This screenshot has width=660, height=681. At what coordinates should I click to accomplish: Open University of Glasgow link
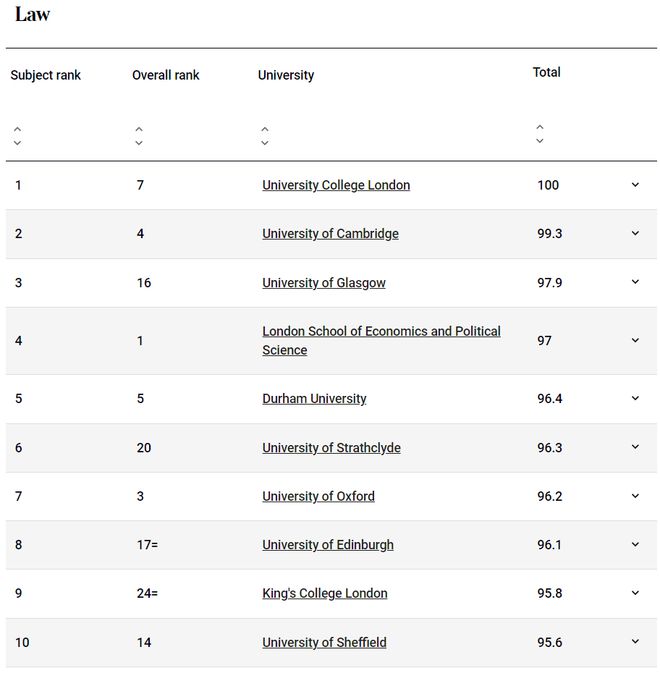pos(324,283)
